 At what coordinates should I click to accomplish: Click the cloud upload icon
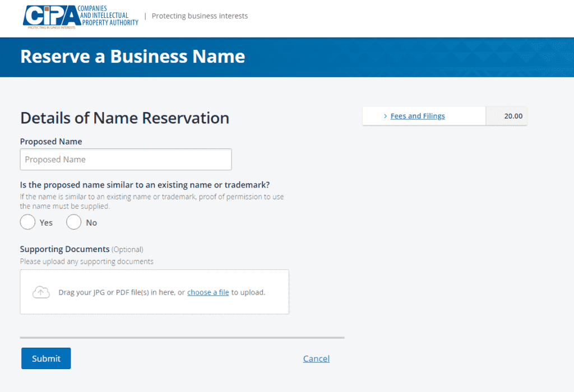[41, 292]
